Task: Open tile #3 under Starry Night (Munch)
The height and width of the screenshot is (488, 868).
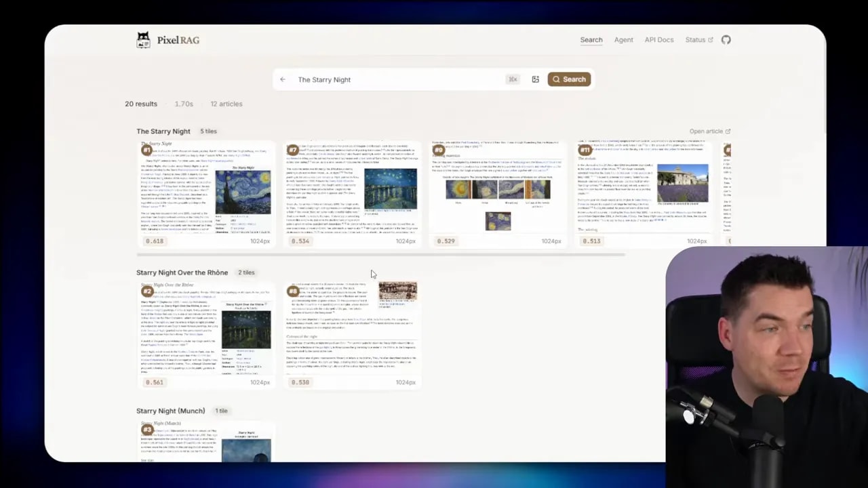Action: pyautogui.click(x=206, y=441)
